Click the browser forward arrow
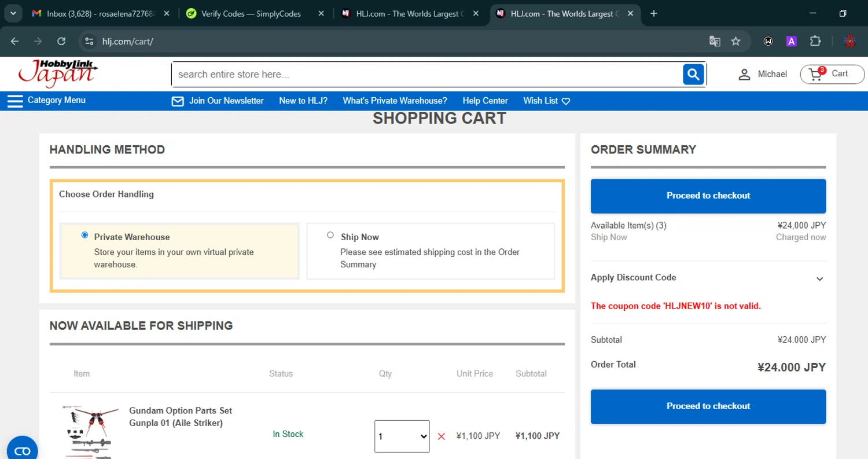The height and width of the screenshot is (459, 868). tap(38, 41)
